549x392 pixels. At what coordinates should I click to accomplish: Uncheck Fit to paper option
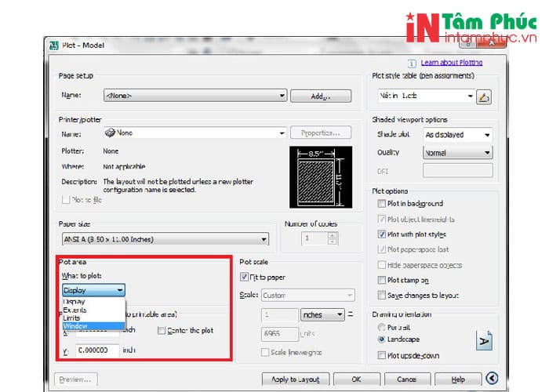[x=244, y=278]
